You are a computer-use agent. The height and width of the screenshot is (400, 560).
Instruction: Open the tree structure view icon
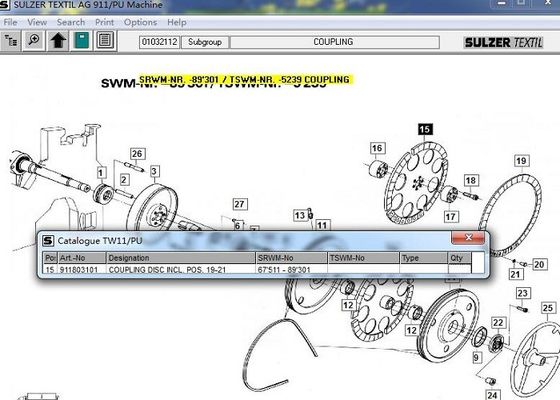point(11,41)
